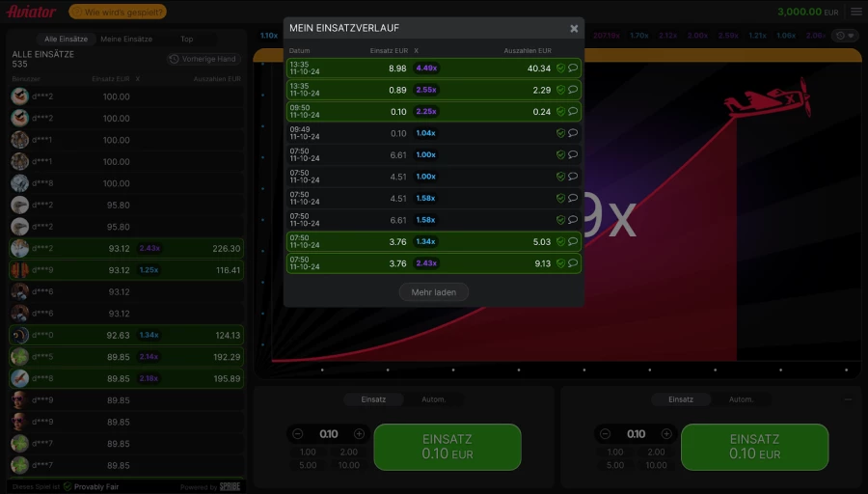The height and width of the screenshot is (494, 868).
Task: Expand the round history dropdown
Action: (845, 36)
